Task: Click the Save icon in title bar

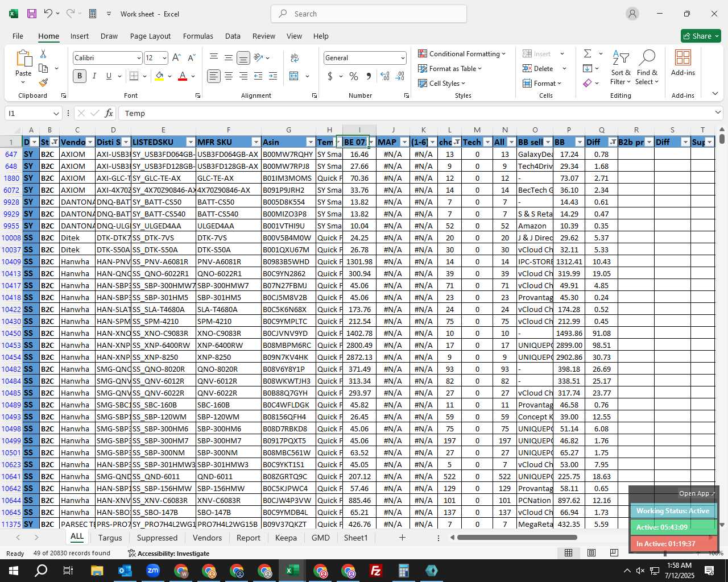Action: click(32, 14)
